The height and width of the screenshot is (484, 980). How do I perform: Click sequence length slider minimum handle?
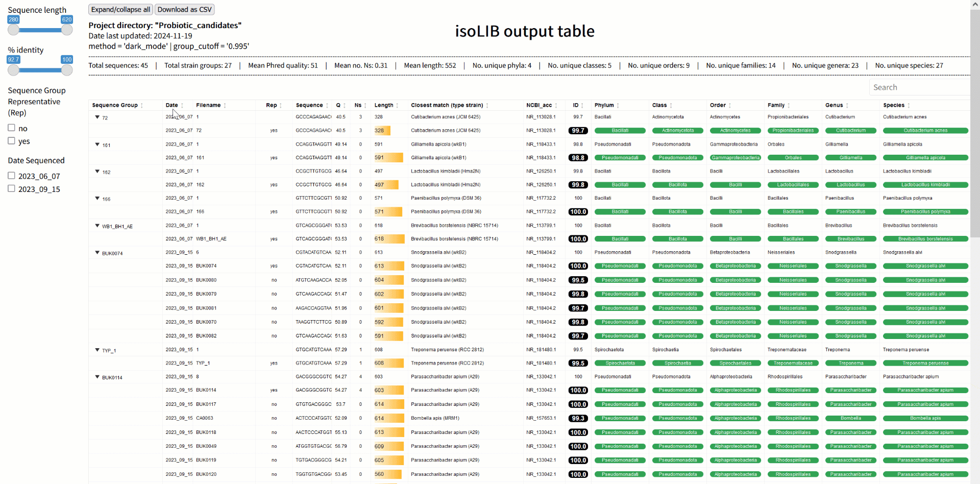click(13, 30)
